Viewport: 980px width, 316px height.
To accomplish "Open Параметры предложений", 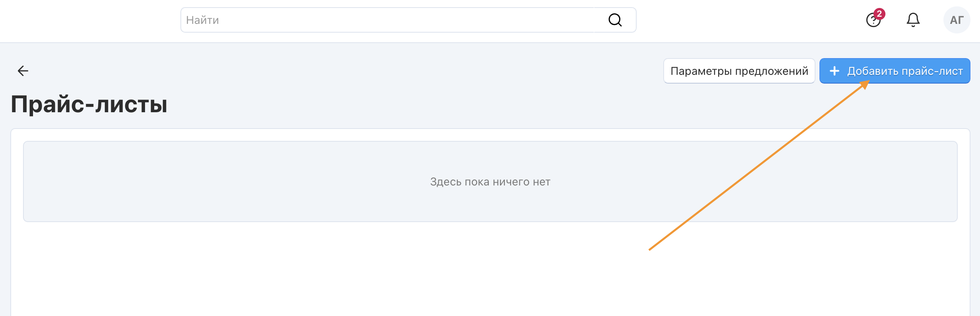I will [x=739, y=71].
